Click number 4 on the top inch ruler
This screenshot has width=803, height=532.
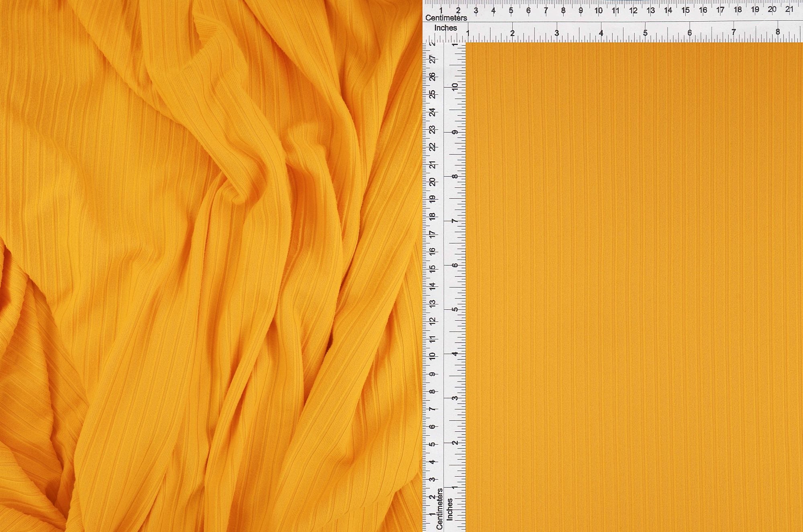point(601,33)
